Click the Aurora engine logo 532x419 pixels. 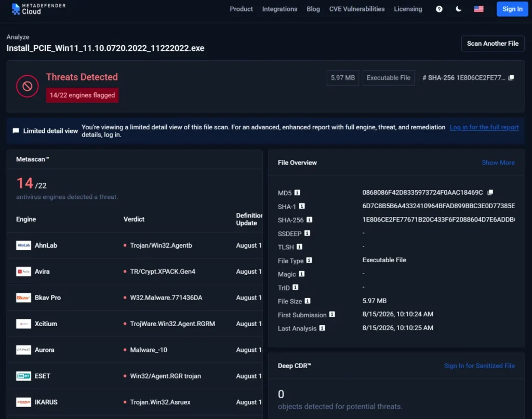(x=23, y=350)
